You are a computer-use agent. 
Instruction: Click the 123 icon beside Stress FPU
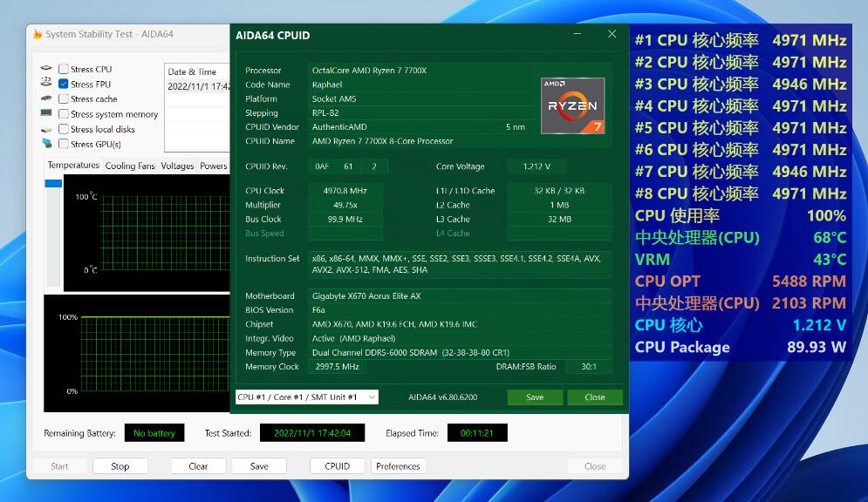coord(46,82)
